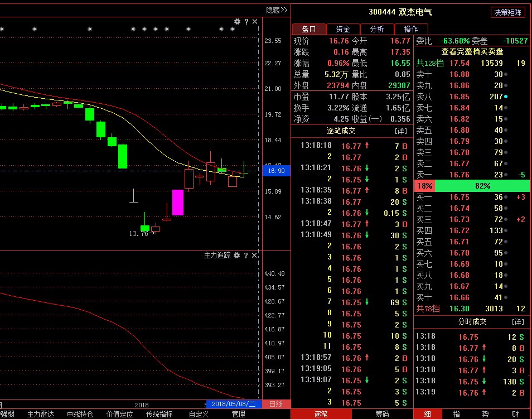Click the up arrow on 13:18:57 trade
This screenshot has height=419, width=532.
(x=367, y=358)
